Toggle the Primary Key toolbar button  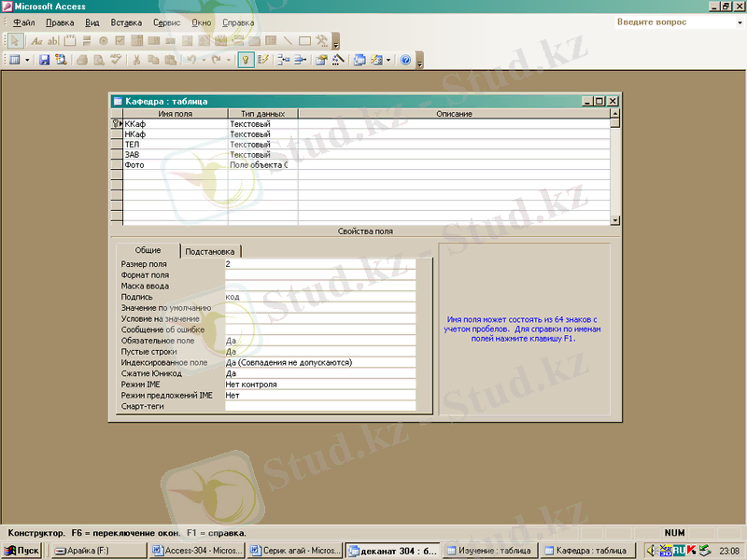coord(246,60)
